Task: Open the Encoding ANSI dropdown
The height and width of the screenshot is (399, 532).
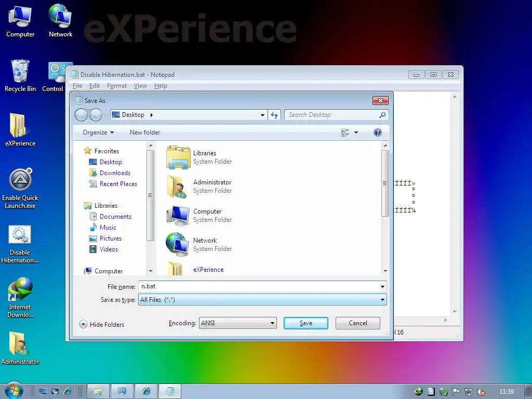Action: [237, 323]
